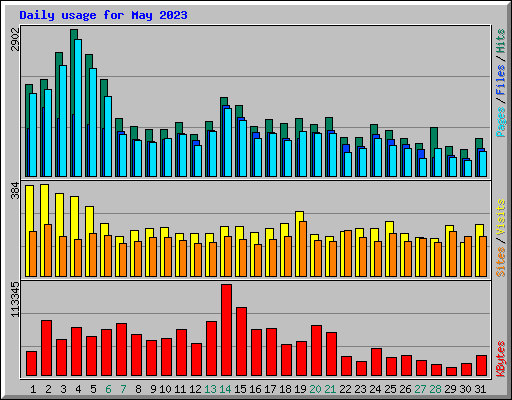The height and width of the screenshot is (400, 512).
Task: Click the tallest red KBytes bar for day 14
Action: [x=226, y=330]
